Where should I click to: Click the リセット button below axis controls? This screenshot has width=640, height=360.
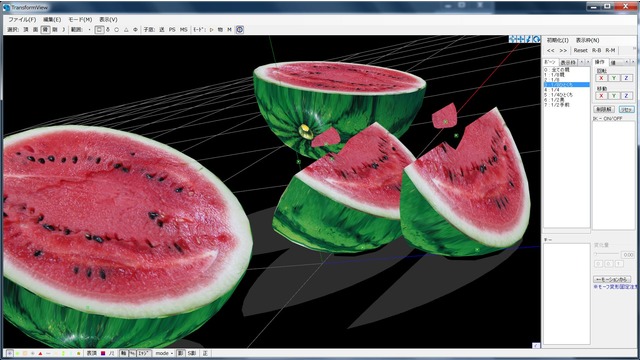627,109
